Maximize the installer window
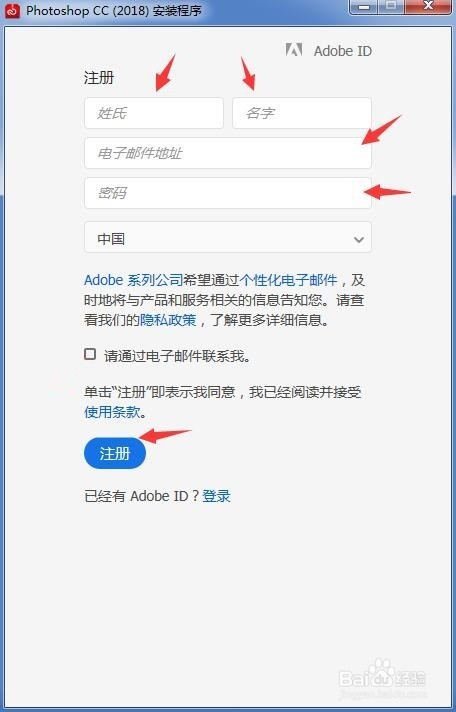Viewport: 456px width, 712px height. coord(392,6)
